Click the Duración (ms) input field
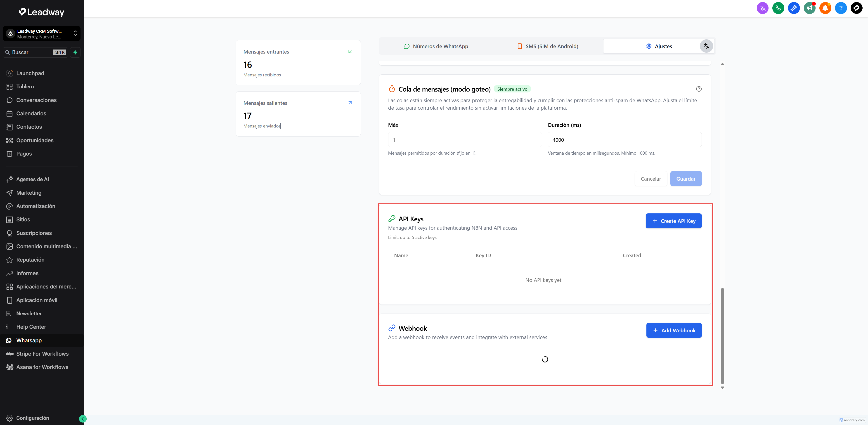 [x=624, y=139]
